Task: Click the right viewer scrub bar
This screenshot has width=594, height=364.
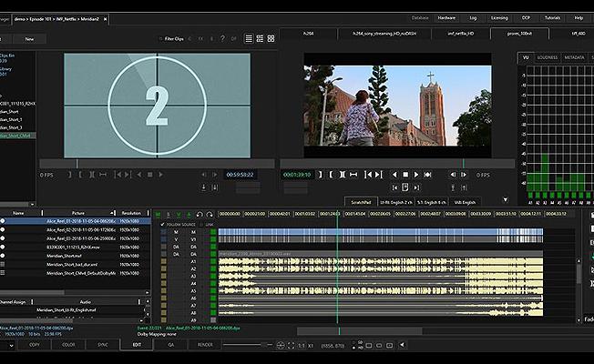Action: (x=397, y=164)
